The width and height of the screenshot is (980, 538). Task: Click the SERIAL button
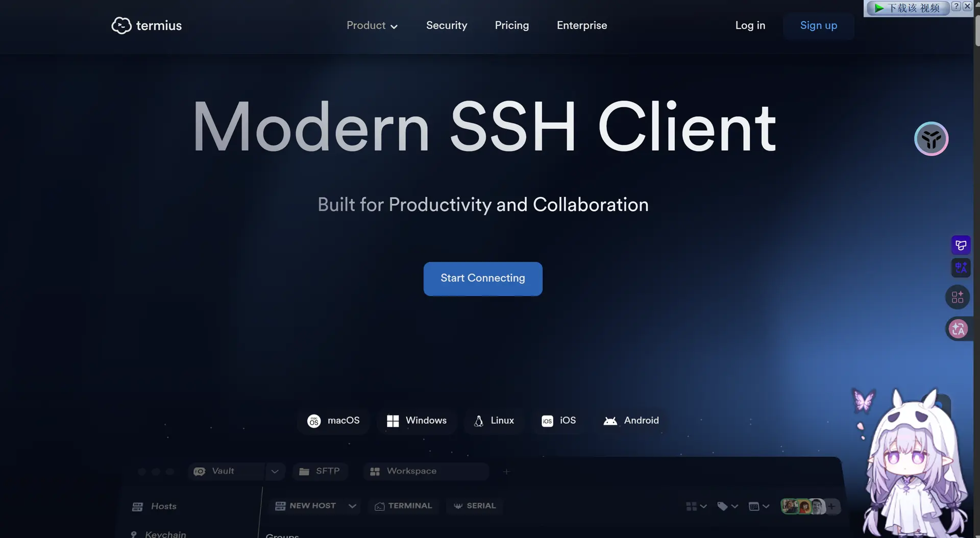point(475,506)
